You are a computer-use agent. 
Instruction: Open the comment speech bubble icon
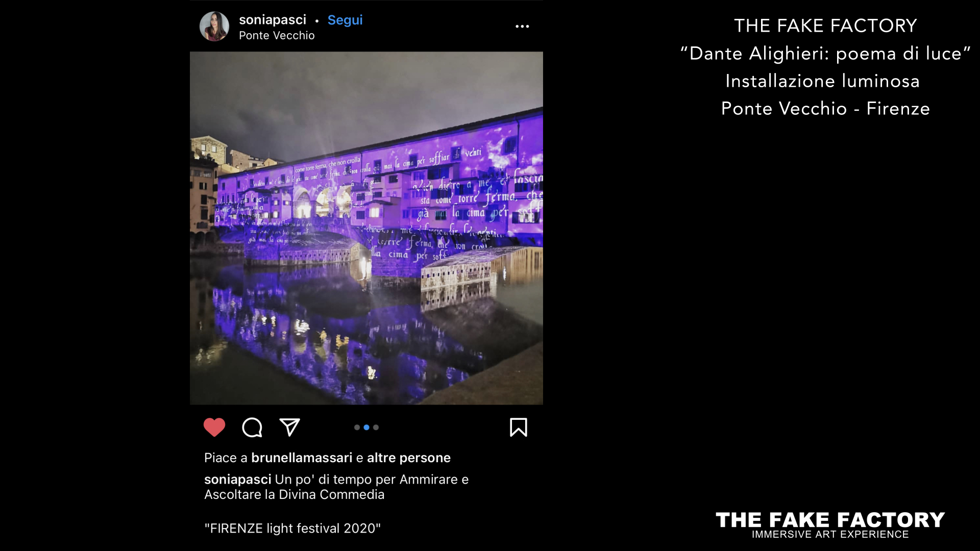tap(252, 428)
